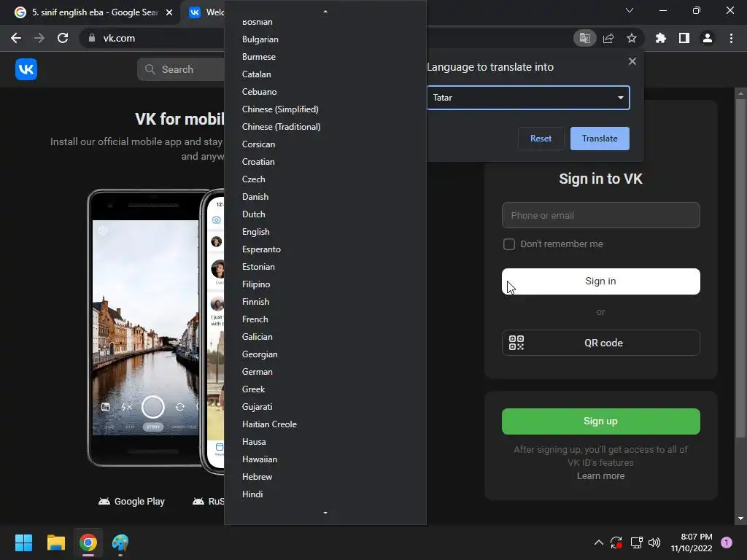Open the Extensions puzzle icon
Viewport: 747px width, 560px height.
click(661, 38)
